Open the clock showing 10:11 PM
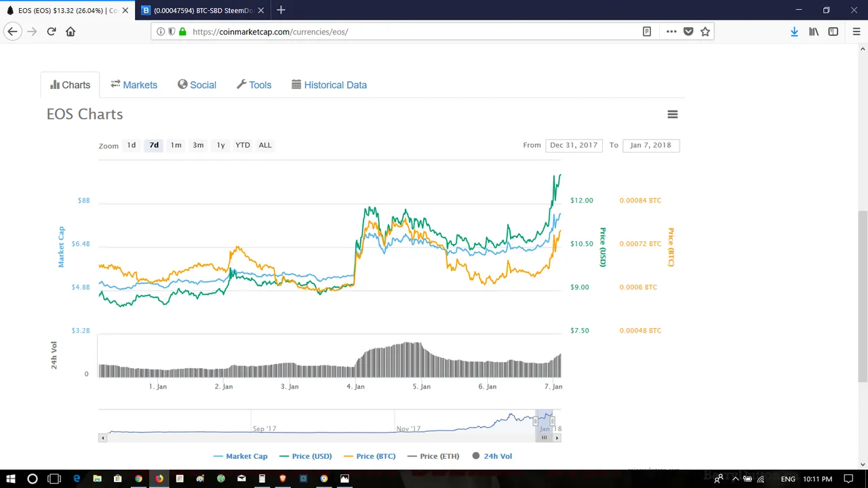This screenshot has width=868, height=488. click(x=817, y=479)
